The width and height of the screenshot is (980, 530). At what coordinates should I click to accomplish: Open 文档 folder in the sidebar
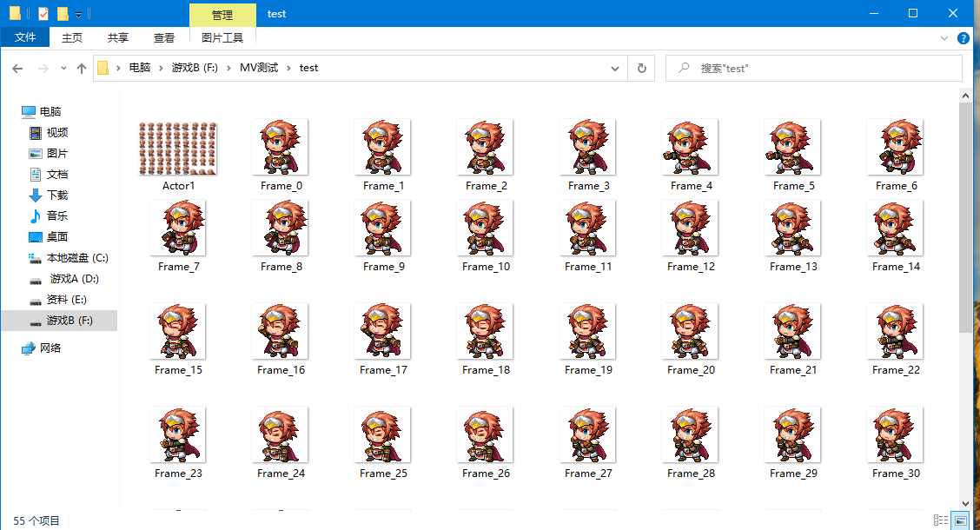click(x=56, y=175)
